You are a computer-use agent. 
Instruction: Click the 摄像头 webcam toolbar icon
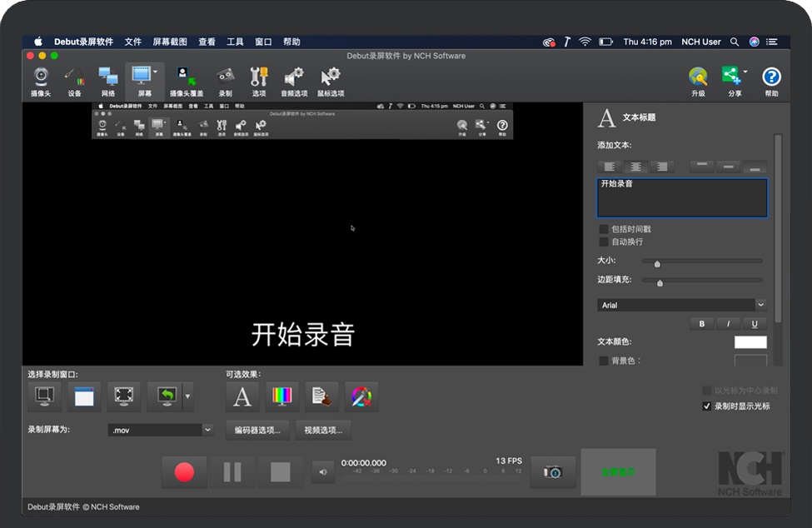pos(41,82)
